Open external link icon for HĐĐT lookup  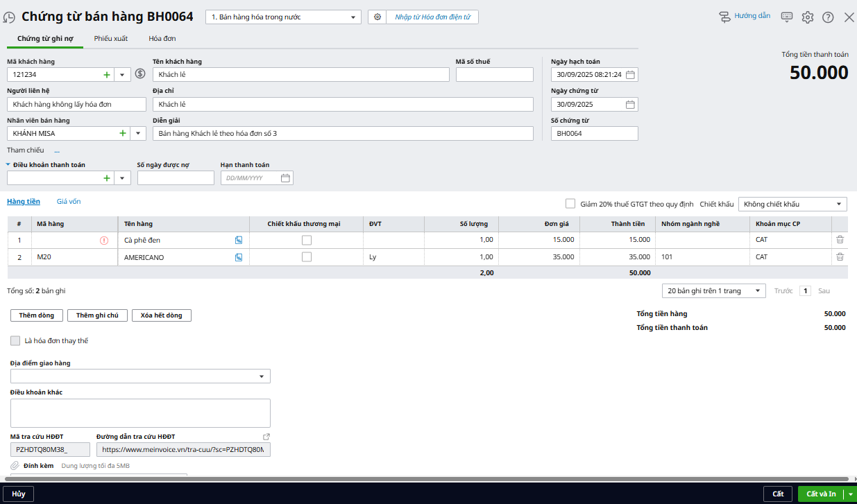click(266, 437)
